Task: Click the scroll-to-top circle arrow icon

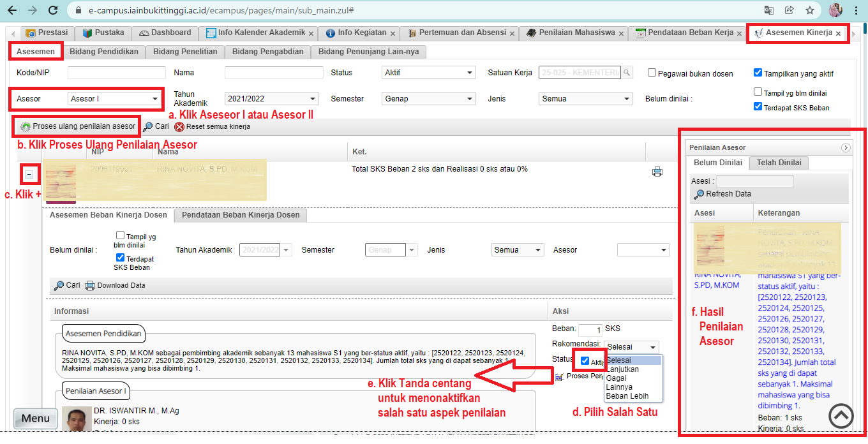Action: click(841, 416)
